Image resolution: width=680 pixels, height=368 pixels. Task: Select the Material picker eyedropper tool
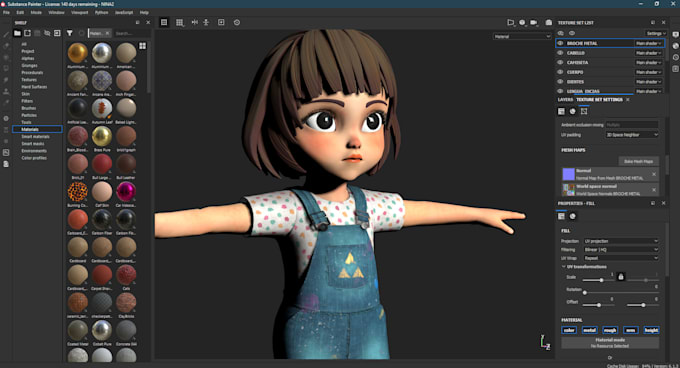6,103
